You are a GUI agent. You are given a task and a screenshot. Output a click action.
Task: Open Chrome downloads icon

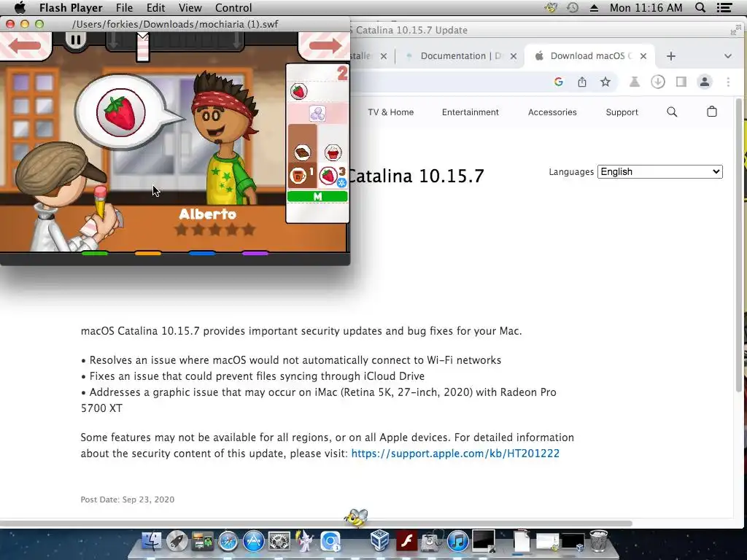click(658, 82)
